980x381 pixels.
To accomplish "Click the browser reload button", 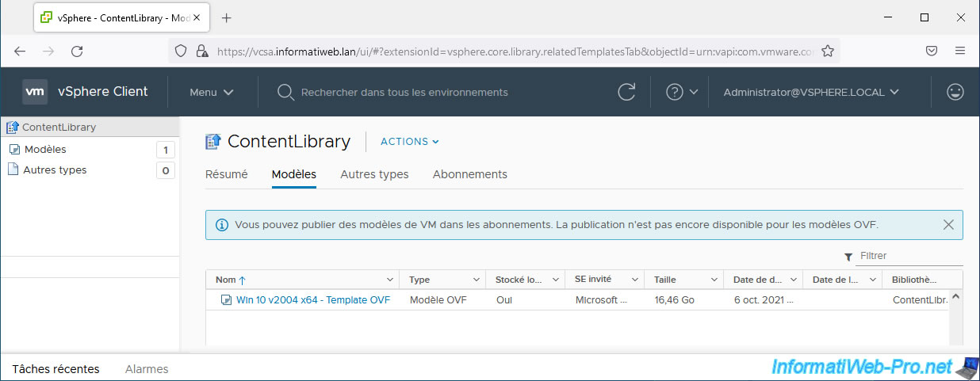I will tap(77, 51).
